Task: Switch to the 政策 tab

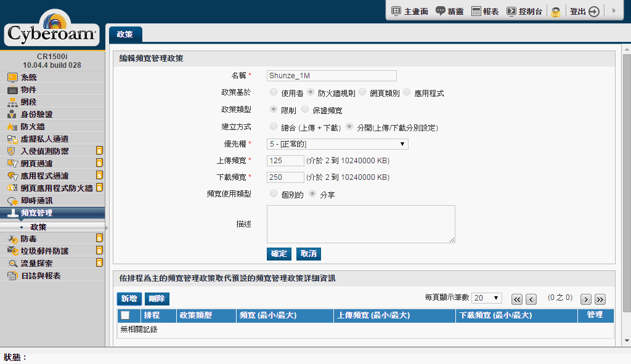Action: coord(124,34)
